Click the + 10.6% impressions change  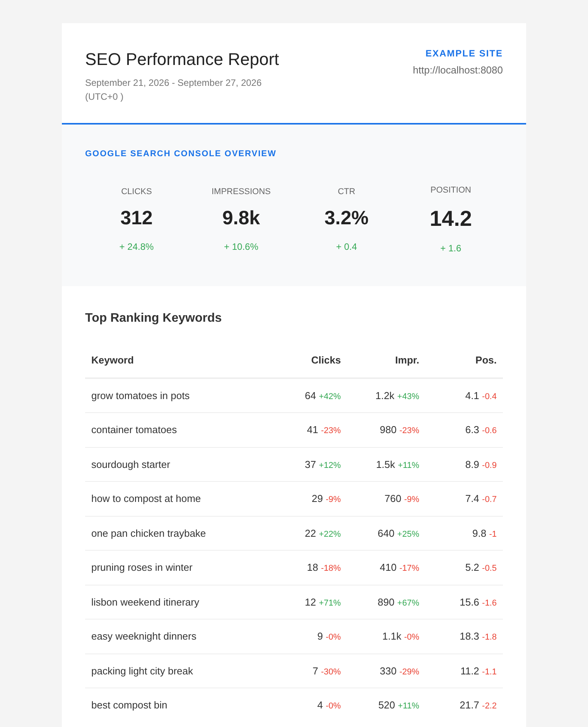click(241, 247)
